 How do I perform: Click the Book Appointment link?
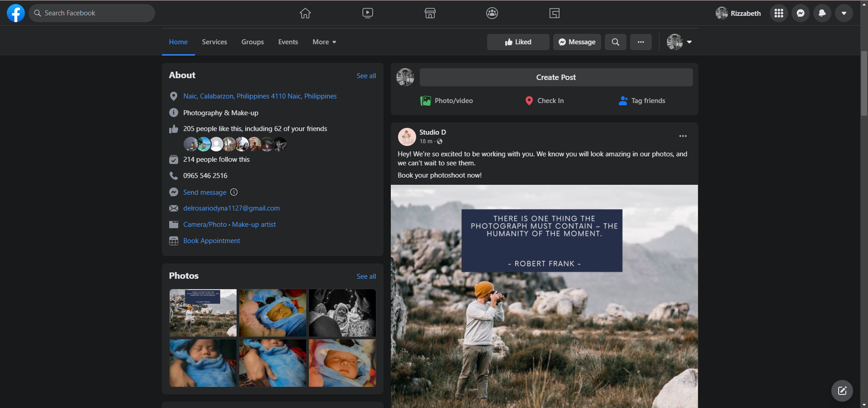tap(212, 241)
